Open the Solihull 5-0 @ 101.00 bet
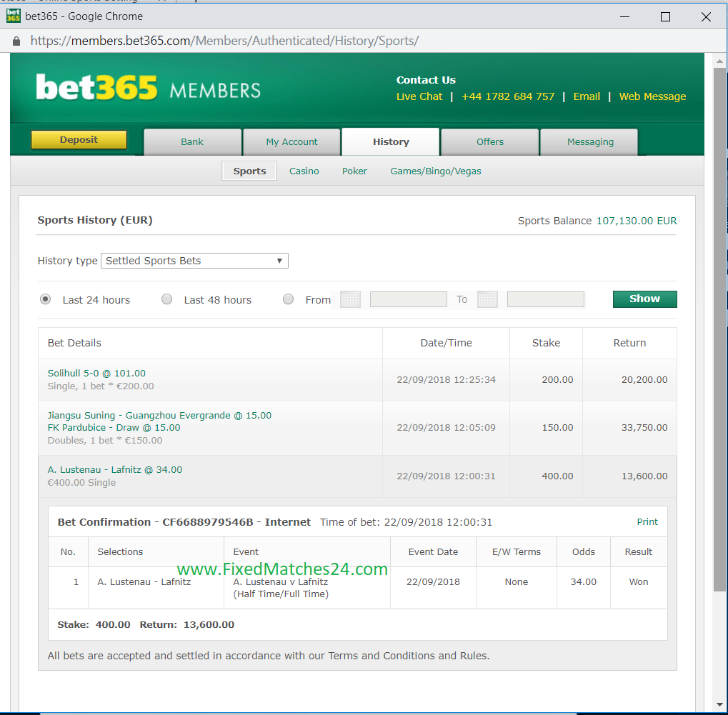The image size is (728, 715). tap(96, 374)
